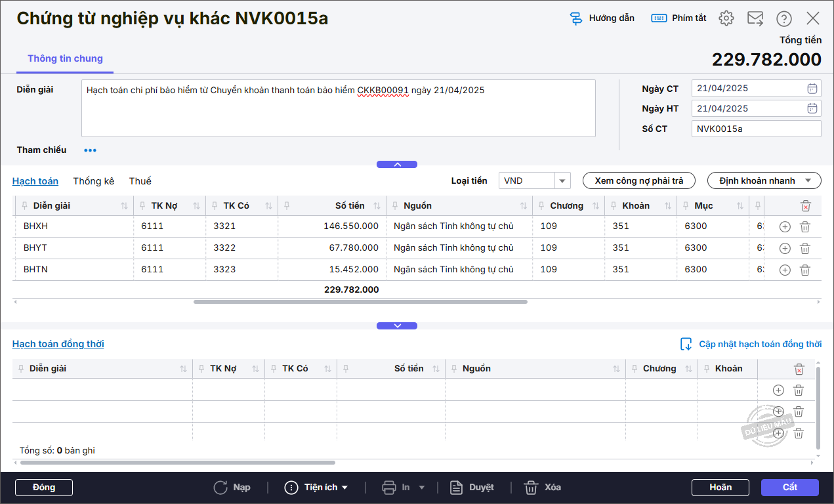The width and height of the screenshot is (834, 504).
Task: Delete the BHXH row with trash icon
Action: [x=805, y=227]
